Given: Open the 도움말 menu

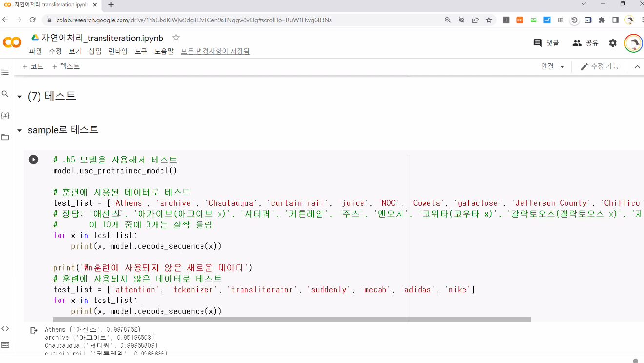Looking at the screenshot, I should coord(164,51).
